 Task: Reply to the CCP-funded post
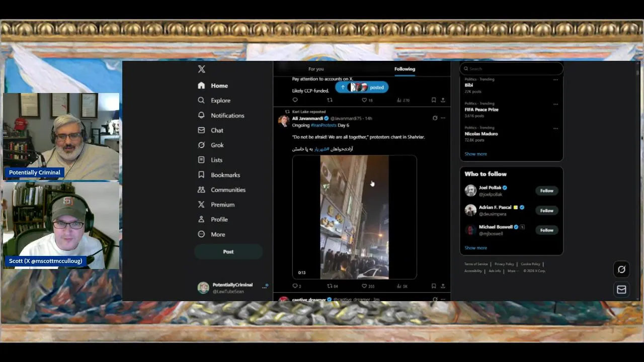[295, 100]
